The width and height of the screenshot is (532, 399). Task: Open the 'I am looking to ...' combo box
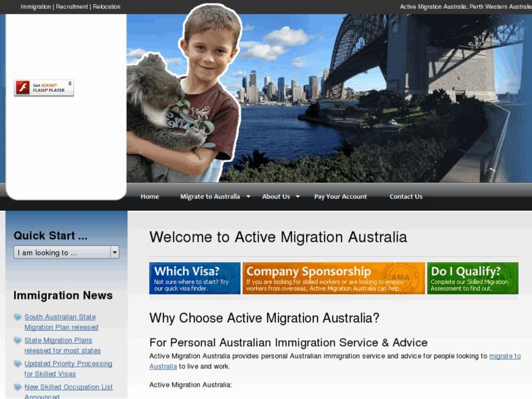(67, 253)
